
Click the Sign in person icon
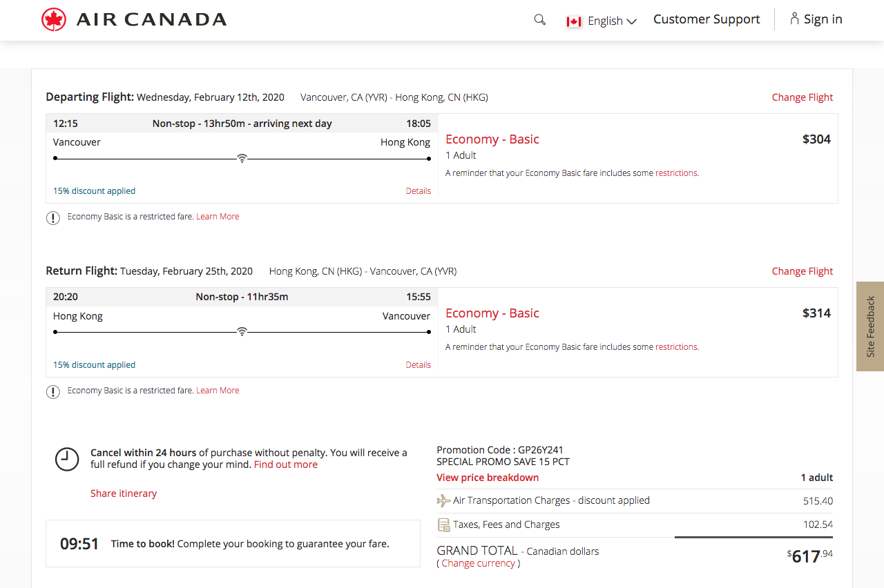pos(795,19)
